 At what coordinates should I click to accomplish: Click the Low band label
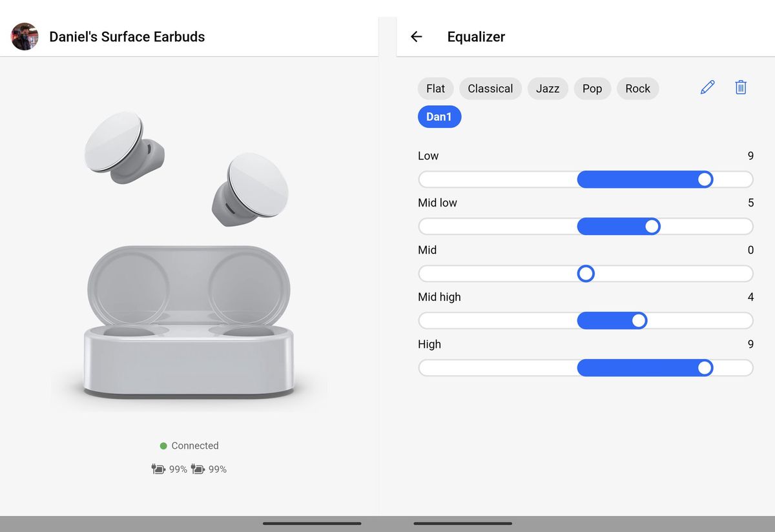pos(428,156)
